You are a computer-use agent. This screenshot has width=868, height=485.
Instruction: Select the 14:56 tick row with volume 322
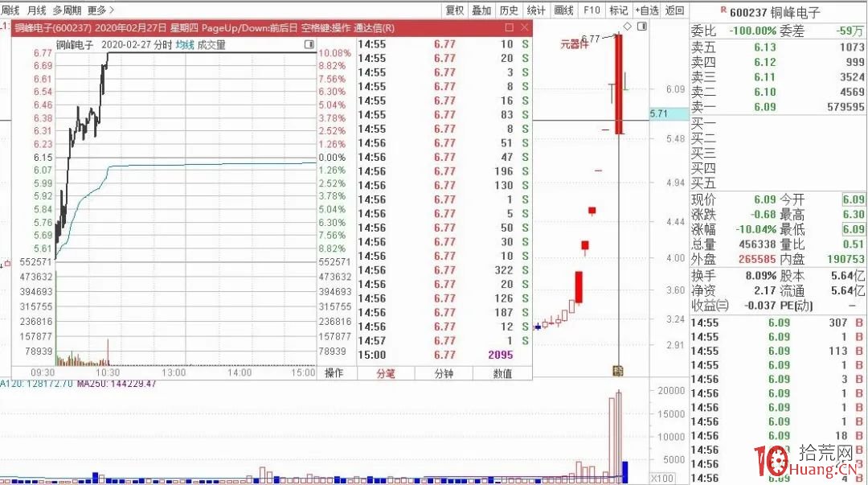point(443,270)
